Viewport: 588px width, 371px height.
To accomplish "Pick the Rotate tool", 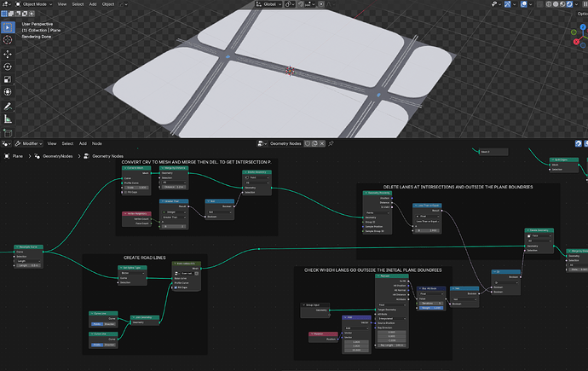I will tap(8, 67).
